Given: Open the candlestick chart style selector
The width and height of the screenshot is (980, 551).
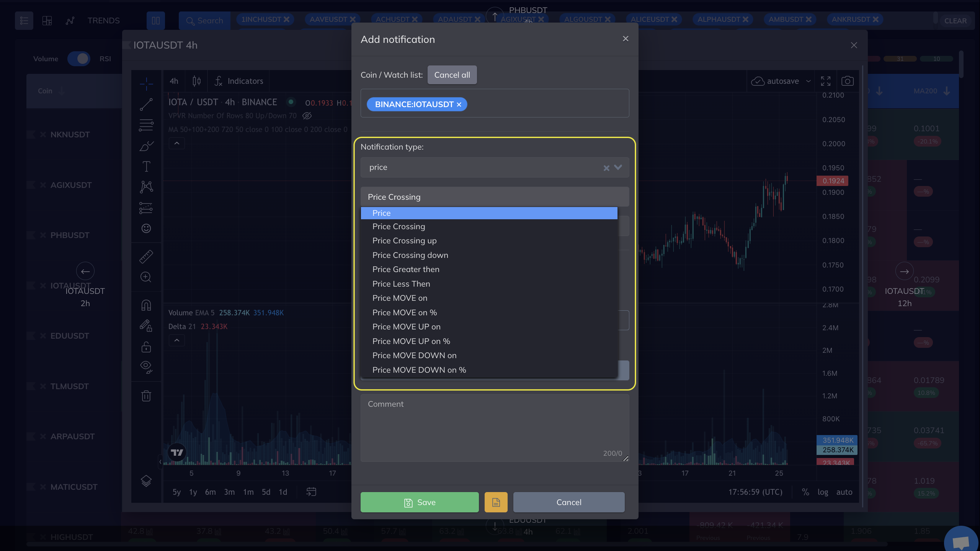Looking at the screenshot, I should click(196, 81).
